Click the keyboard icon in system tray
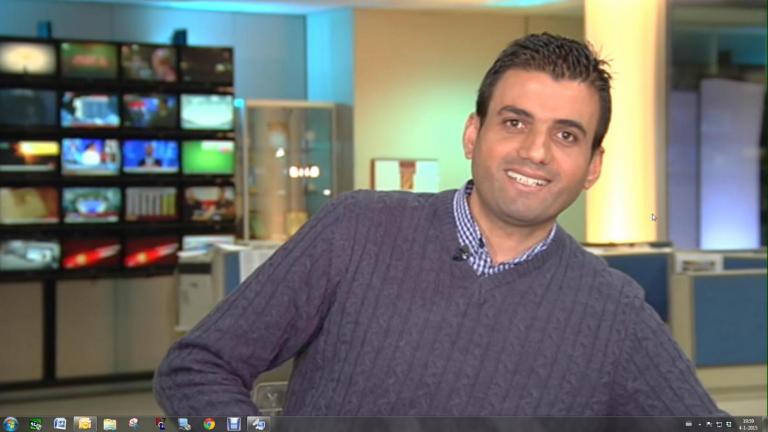The image size is (768, 432). click(x=688, y=425)
